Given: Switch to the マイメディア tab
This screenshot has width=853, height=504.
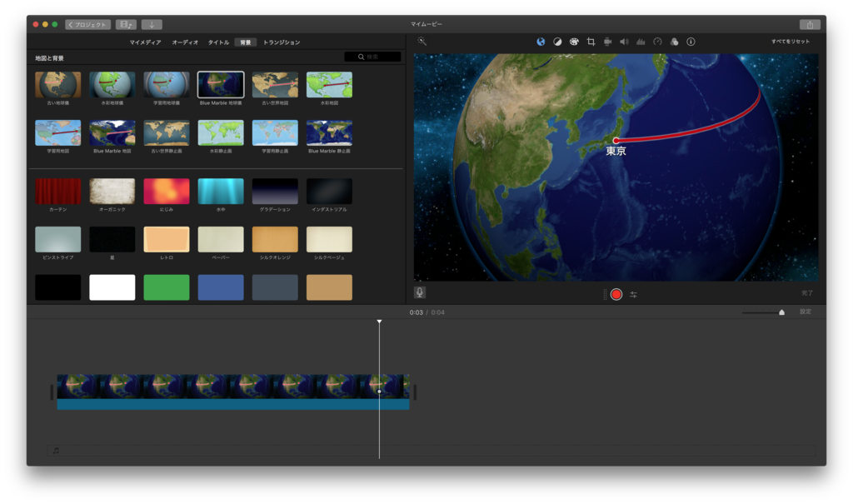Looking at the screenshot, I should [x=145, y=42].
